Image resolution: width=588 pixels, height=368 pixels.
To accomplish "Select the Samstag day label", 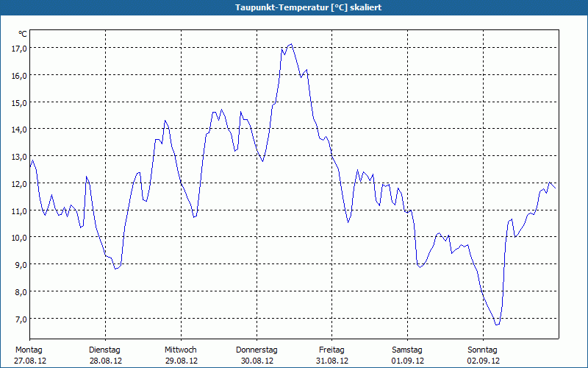I will [x=407, y=350].
